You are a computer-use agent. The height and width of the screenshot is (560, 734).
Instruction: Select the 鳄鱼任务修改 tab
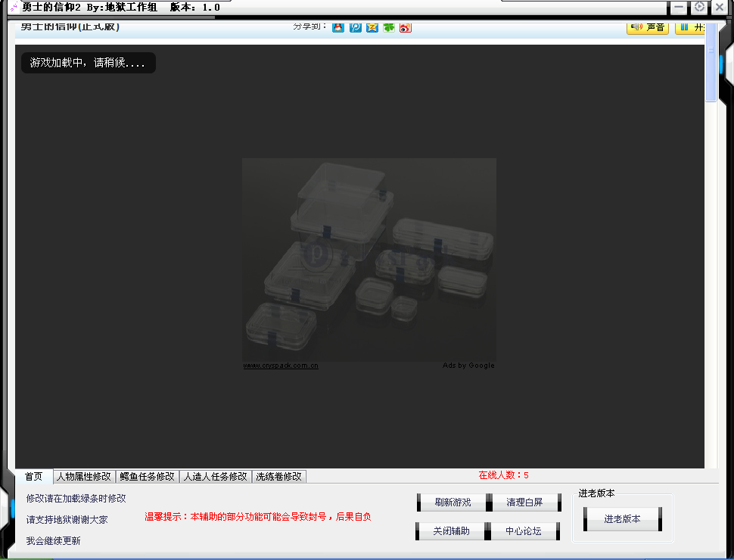pos(147,477)
